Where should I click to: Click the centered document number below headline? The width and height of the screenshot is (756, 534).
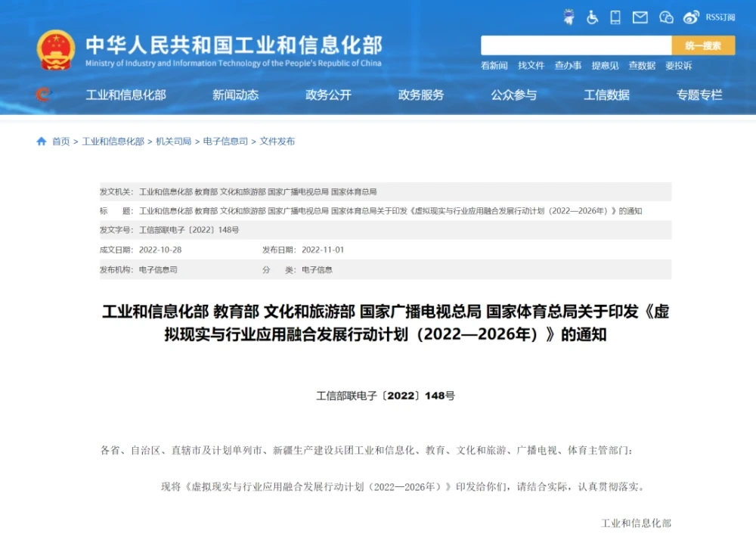coord(386,396)
